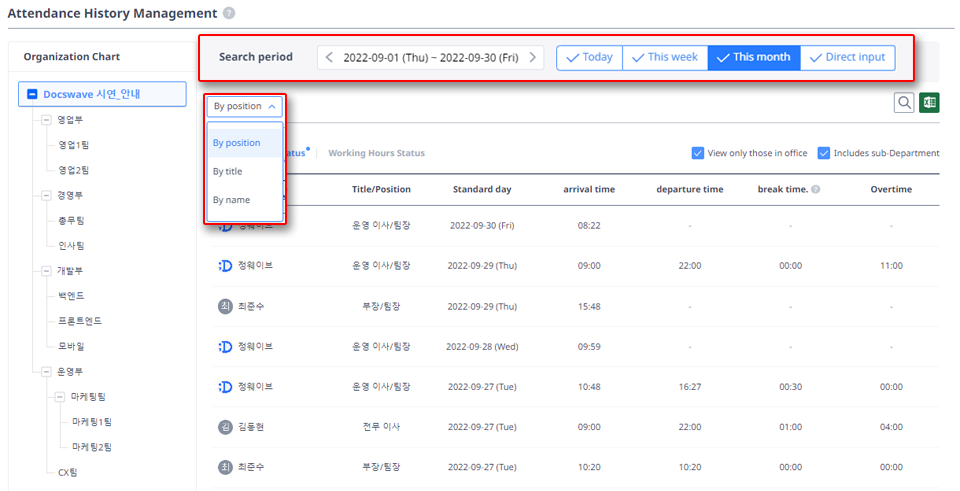
Task: Select the Today period button
Action: point(590,58)
